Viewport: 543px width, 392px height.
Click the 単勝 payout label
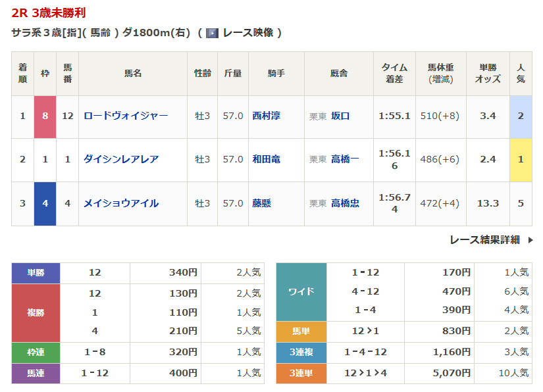[36, 273]
